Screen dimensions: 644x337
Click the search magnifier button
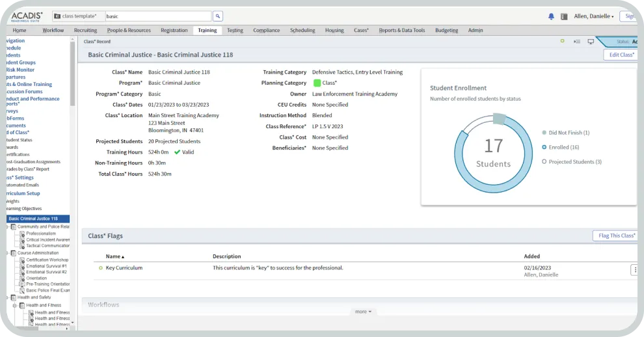[x=218, y=16]
